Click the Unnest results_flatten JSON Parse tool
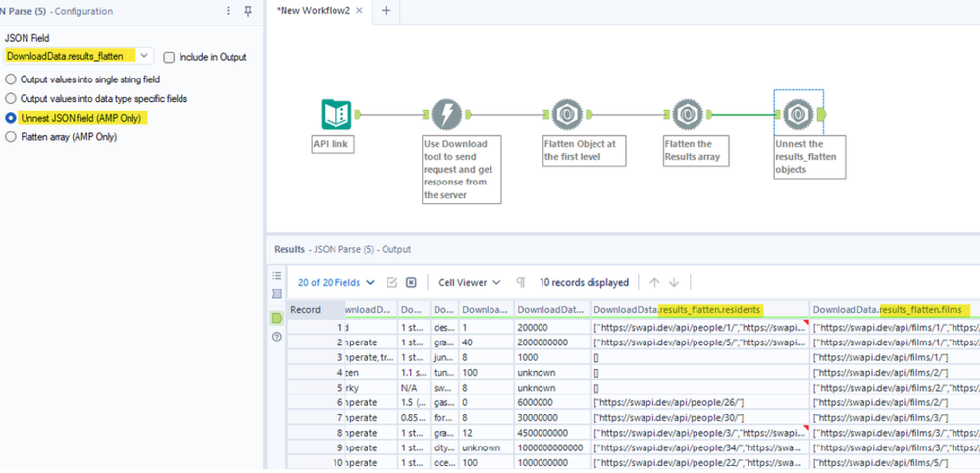980x473 pixels. click(x=797, y=115)
